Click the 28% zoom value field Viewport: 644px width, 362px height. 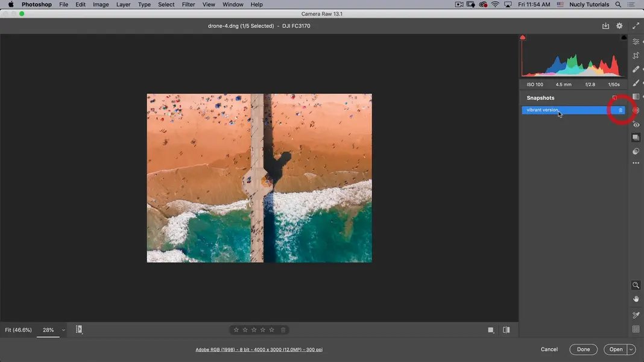click(x=48, y=330)
